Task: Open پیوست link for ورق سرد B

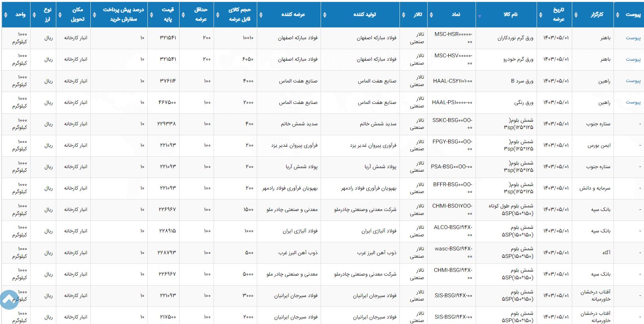Action: pos(633,81)
